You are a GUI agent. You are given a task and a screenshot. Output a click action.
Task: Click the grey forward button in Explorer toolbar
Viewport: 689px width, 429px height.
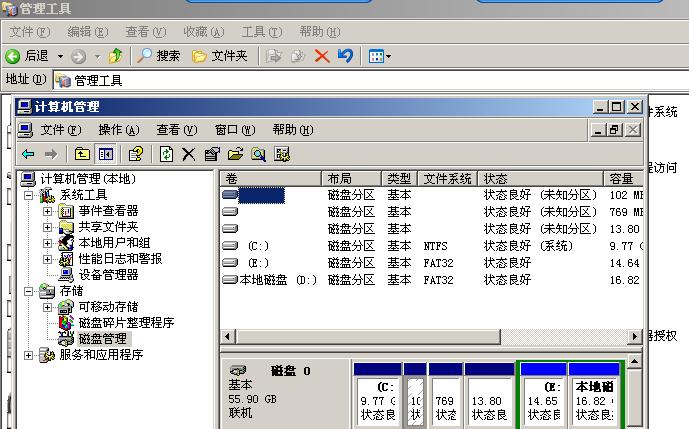78,56
